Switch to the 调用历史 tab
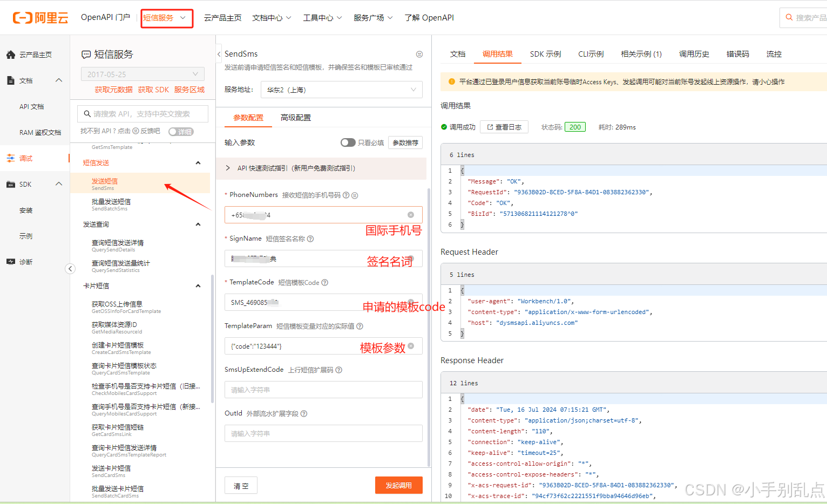The width and height of the screenshot is (827, 504). coord(694,54)
